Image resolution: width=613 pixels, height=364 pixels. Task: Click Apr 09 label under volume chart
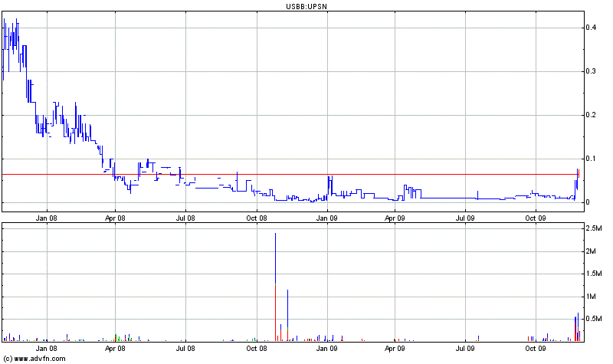tap(395, 347)
